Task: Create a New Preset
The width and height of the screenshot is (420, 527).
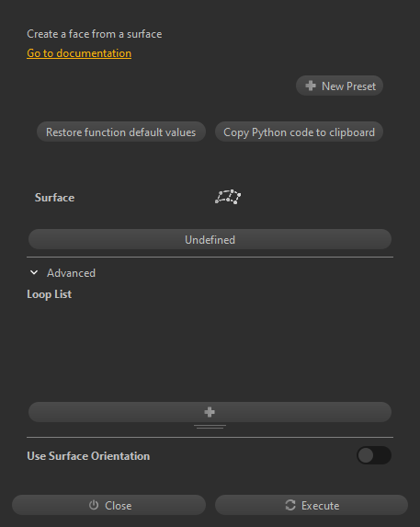Action: (x=339, y=86)
